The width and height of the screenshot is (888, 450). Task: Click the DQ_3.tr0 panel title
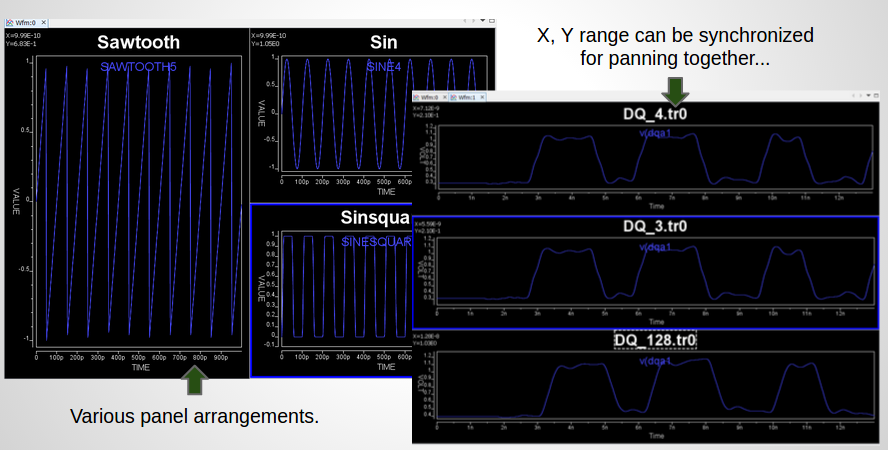[x=655, y=227]
